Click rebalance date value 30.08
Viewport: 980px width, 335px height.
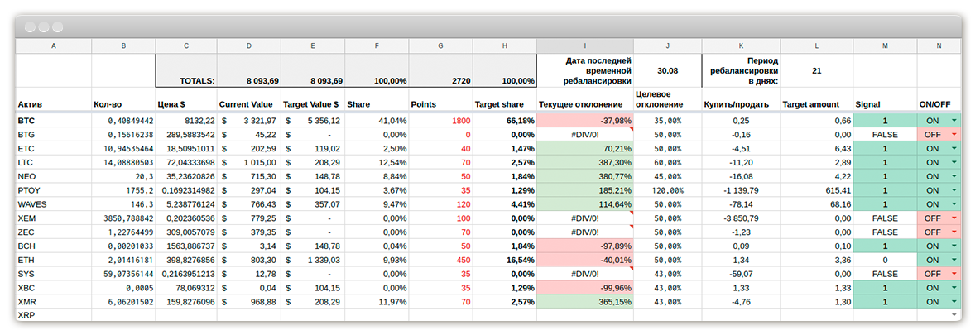[667, 70]
